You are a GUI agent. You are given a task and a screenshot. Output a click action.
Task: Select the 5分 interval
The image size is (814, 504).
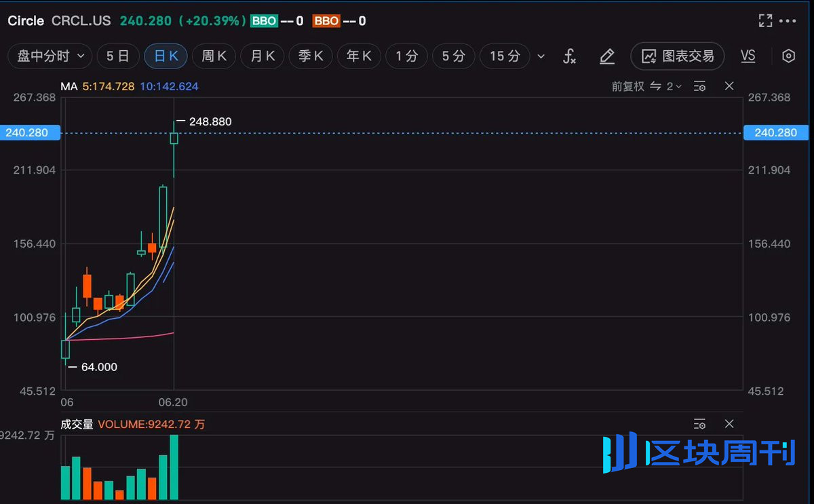(453, 56)
